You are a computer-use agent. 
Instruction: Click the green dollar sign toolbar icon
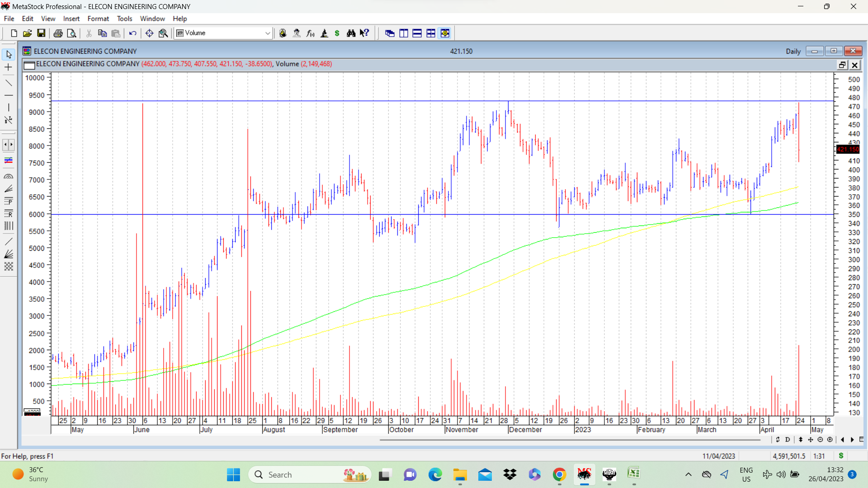pyautogui.click(x=337, y=33)
